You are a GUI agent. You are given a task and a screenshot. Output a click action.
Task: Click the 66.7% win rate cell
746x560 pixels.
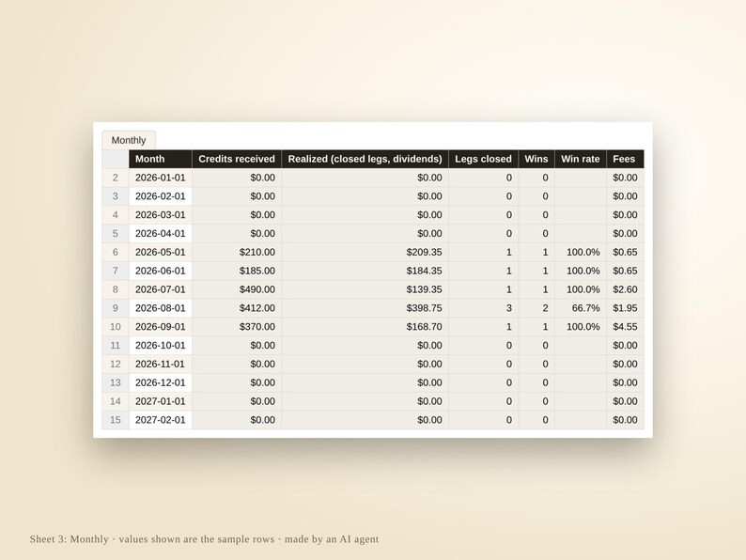click(x=581, y=308)
